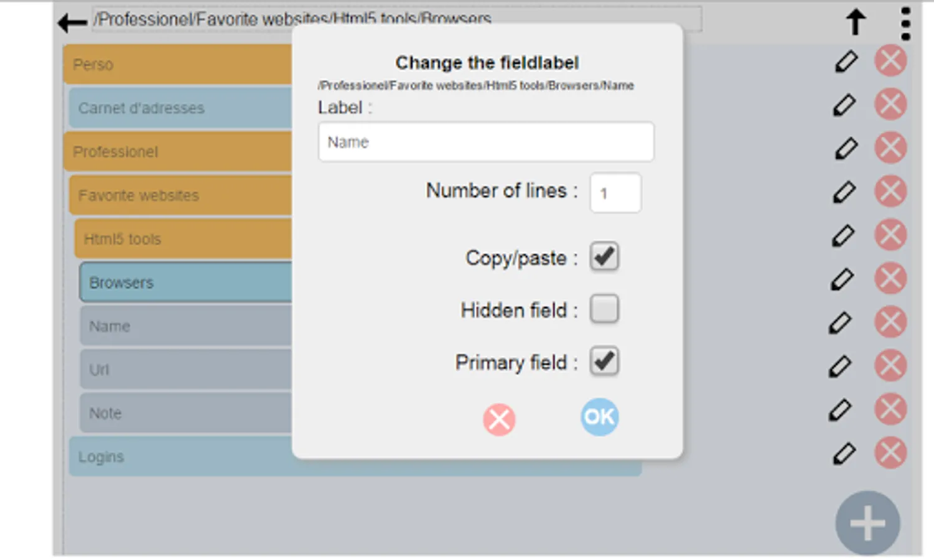Cancel the dialog with red X button
934x560 pixels.
499,419
